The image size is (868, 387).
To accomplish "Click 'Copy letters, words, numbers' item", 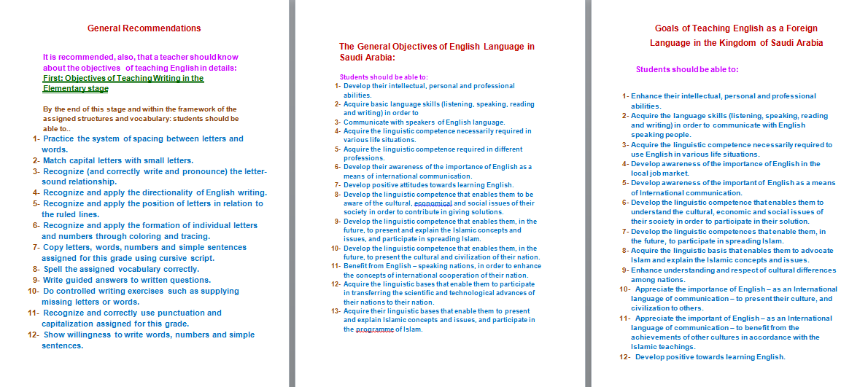I will [144, 252].
